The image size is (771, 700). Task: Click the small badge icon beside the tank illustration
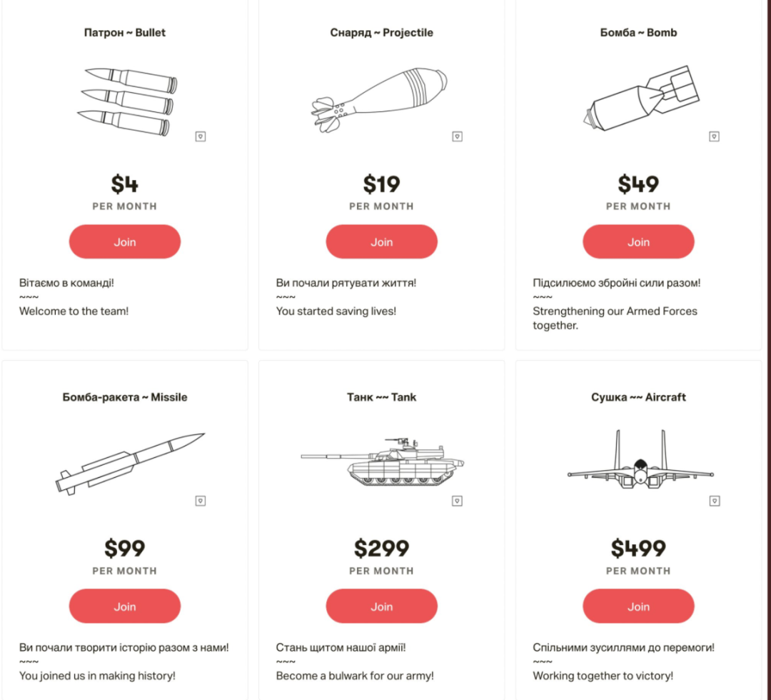(x=458, y=501)
